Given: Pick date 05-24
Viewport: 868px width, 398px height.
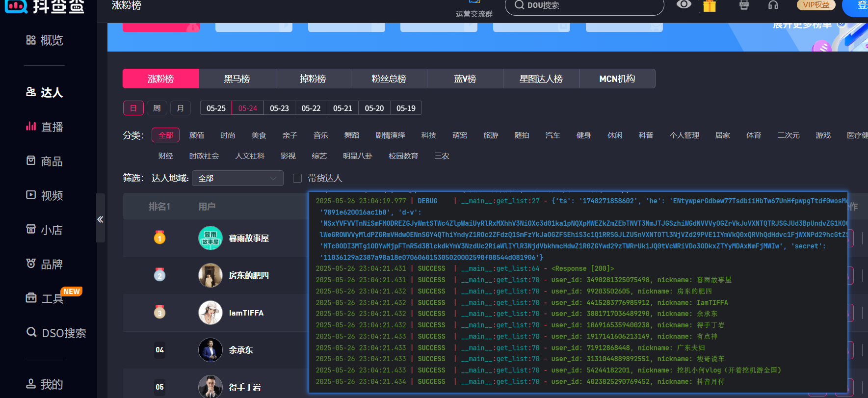Looking at the screenshot, I should (248, 108).
